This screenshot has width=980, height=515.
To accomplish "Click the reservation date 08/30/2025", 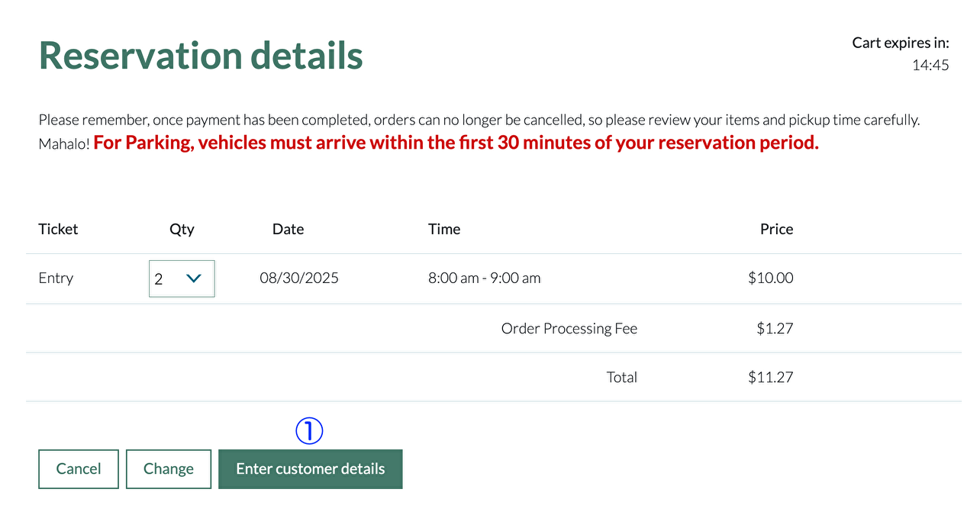I will click(x=299, y=278).
